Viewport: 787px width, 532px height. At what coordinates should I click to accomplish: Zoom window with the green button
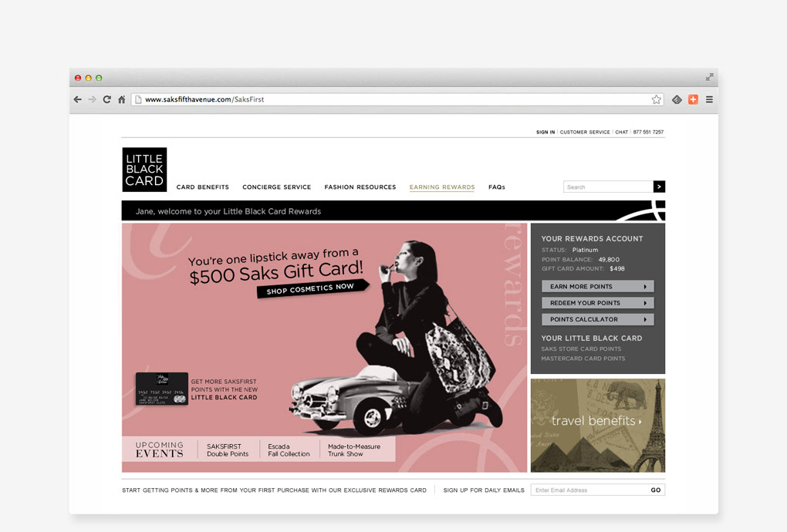tap(99, 78)
